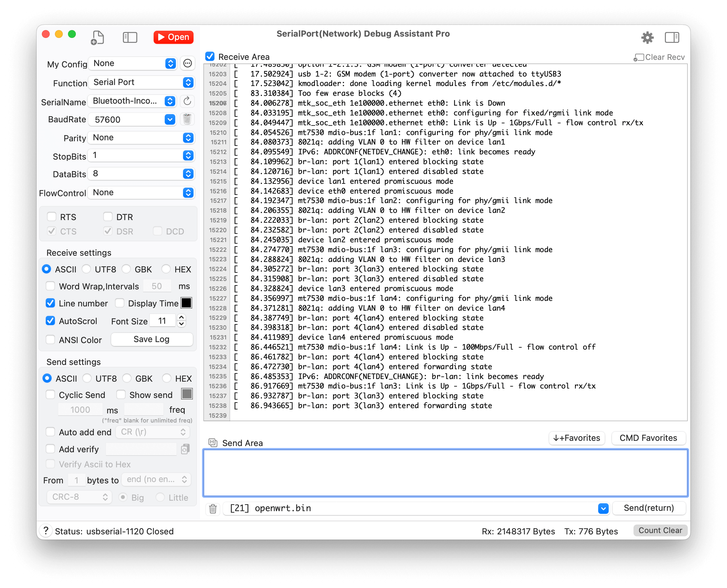Select UTF8 in Receive settings
This screenshot has height=588, width=727.
coord(87,269)
